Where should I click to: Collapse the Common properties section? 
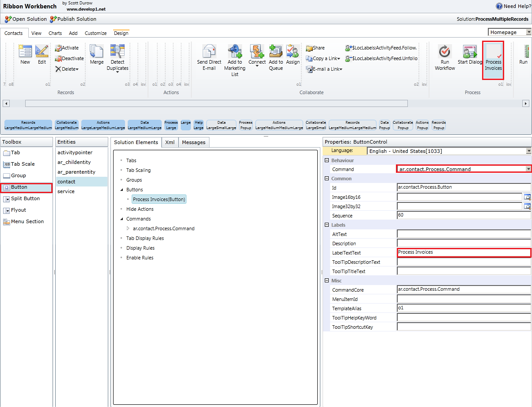[327, 179]
